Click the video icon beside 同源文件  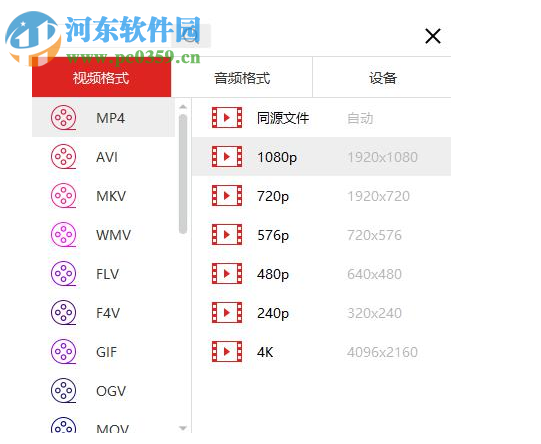click(227, 118)
